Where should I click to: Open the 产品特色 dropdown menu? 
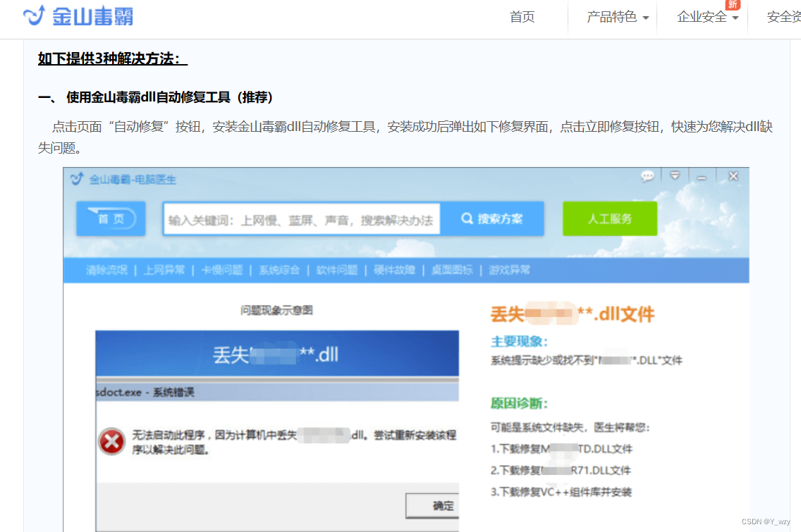(x=609, y=17)
